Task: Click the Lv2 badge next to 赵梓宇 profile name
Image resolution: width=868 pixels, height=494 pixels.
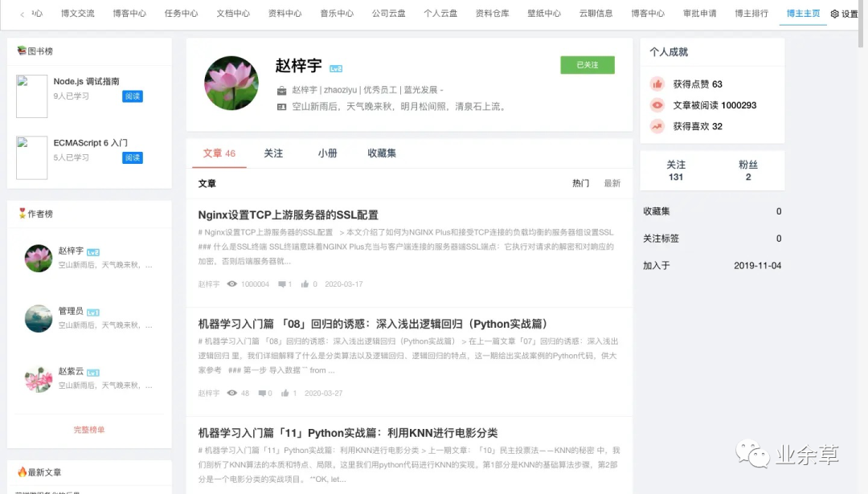Action: tap(336, 68)
